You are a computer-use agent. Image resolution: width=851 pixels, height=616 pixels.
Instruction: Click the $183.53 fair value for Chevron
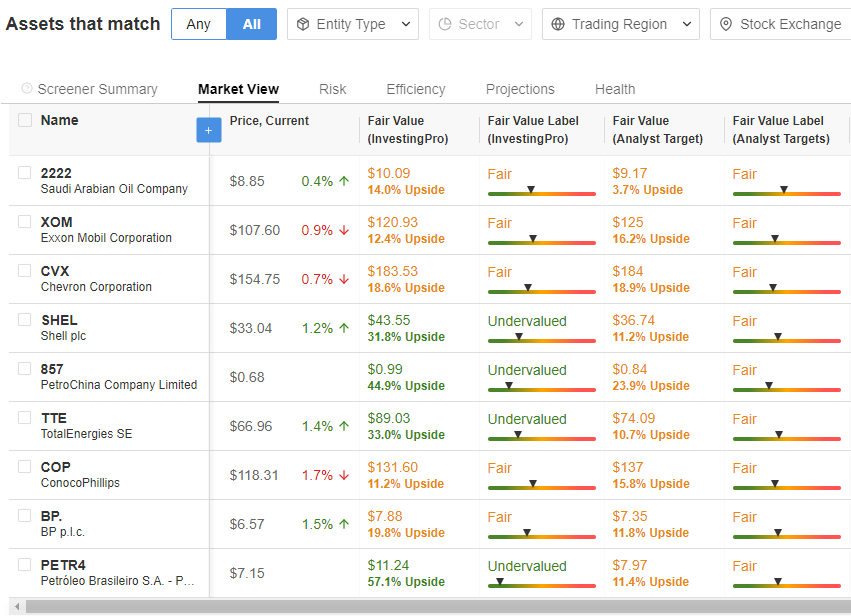392,271
